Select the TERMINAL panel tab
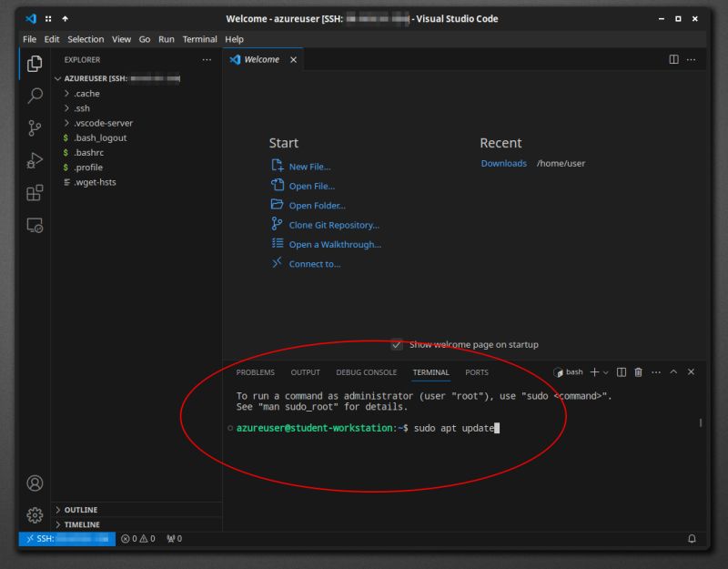 pyautogui.click(x=430, y=372)
